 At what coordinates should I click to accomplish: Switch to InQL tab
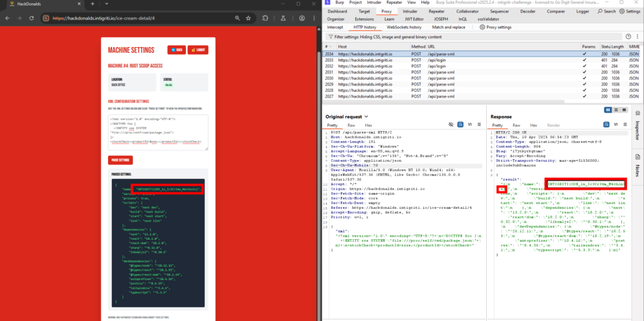pyautogui.click(x=463, y=19)
